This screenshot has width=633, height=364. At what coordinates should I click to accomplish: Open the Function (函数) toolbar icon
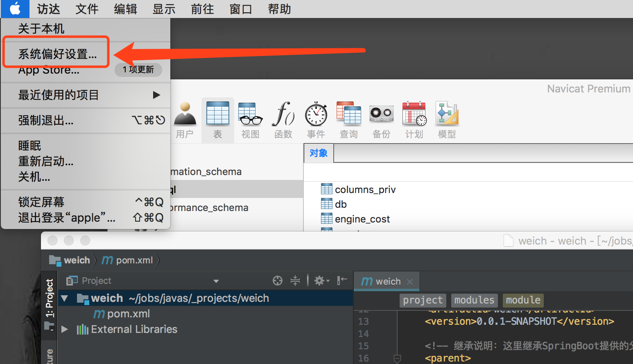283,119
